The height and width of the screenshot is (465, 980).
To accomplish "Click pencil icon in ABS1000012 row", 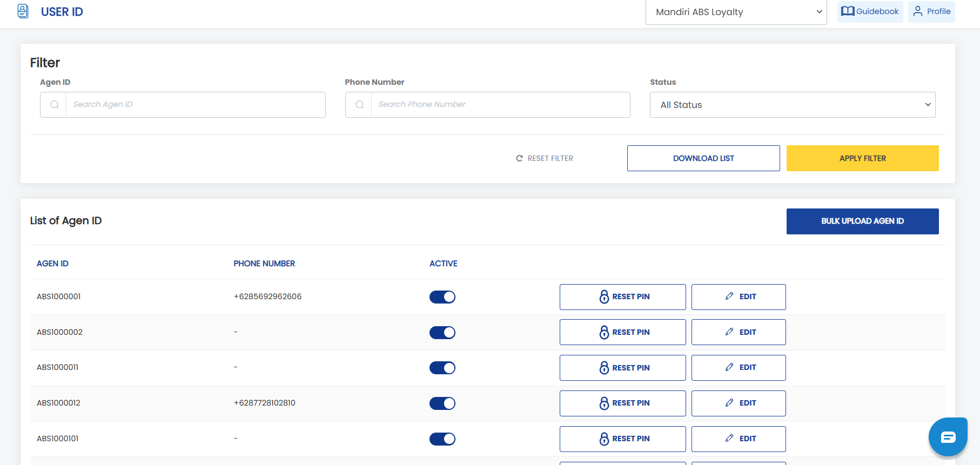I will pos(729,402).
